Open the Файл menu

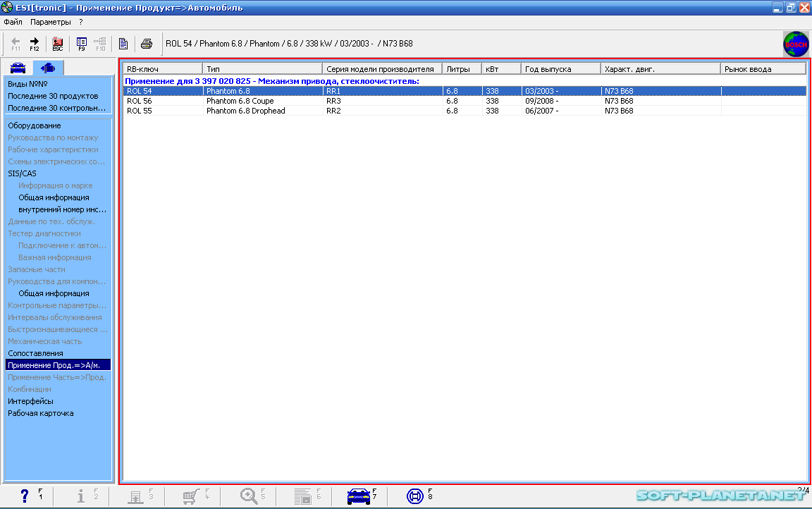pos(13,22)
